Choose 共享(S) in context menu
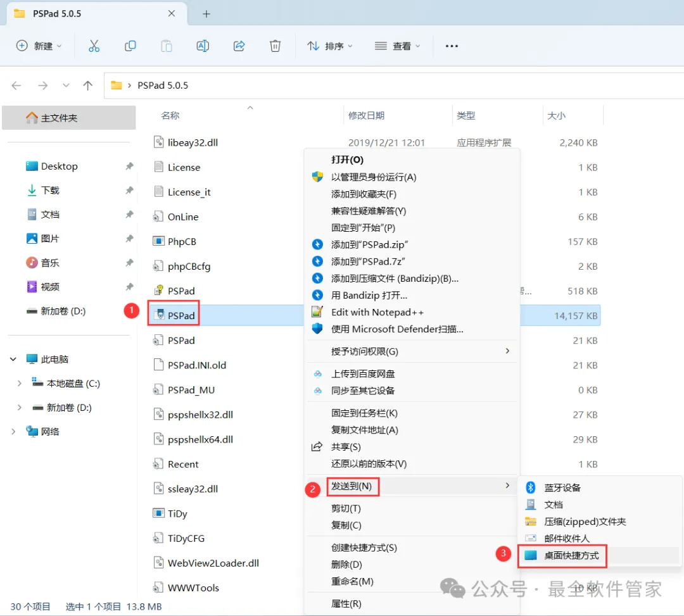684x616 pixels. [346, 447]
